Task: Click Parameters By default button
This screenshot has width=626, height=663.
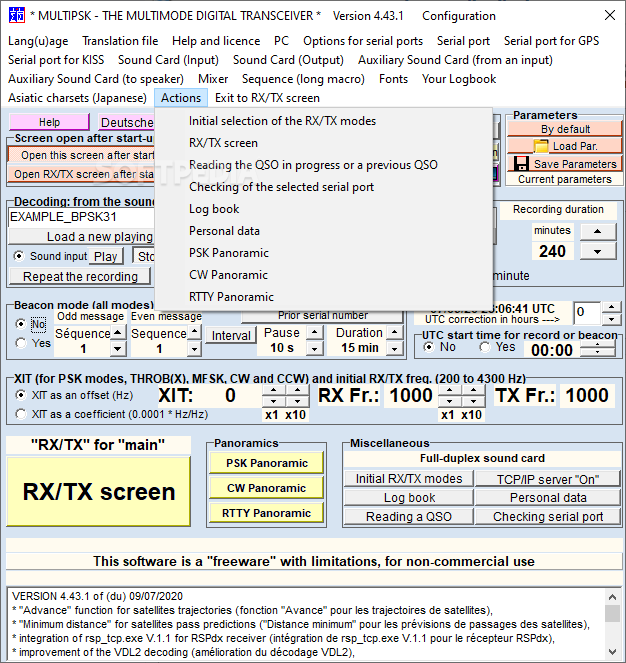Action: pos(565,129)
